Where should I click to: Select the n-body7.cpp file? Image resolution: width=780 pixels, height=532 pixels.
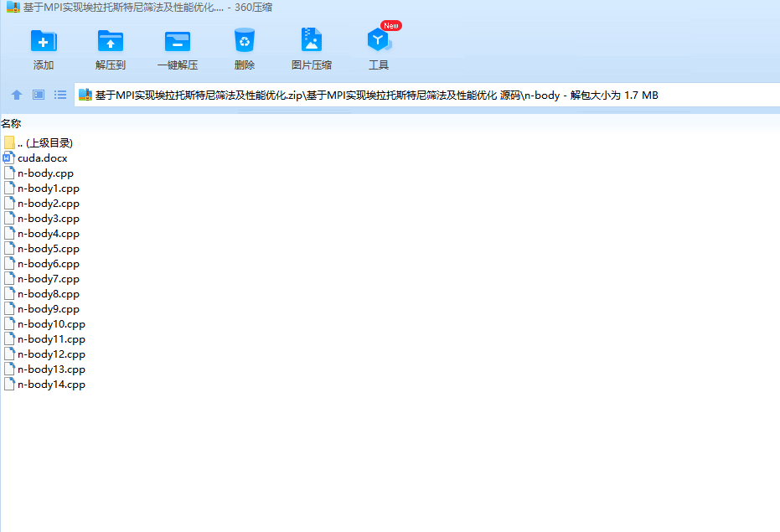[x=42, y=279]
